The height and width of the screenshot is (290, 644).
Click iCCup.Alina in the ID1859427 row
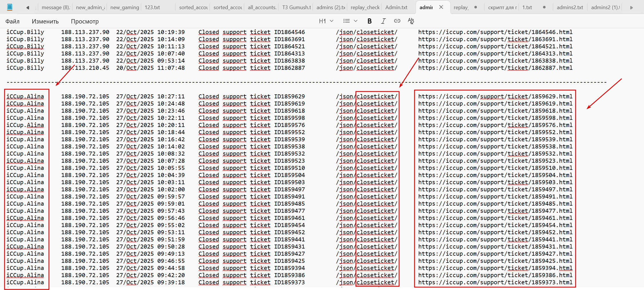pos(25,254)
